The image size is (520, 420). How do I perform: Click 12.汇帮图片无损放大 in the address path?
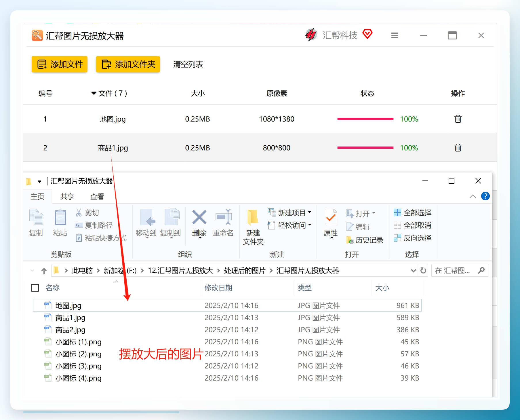(180, 271)
